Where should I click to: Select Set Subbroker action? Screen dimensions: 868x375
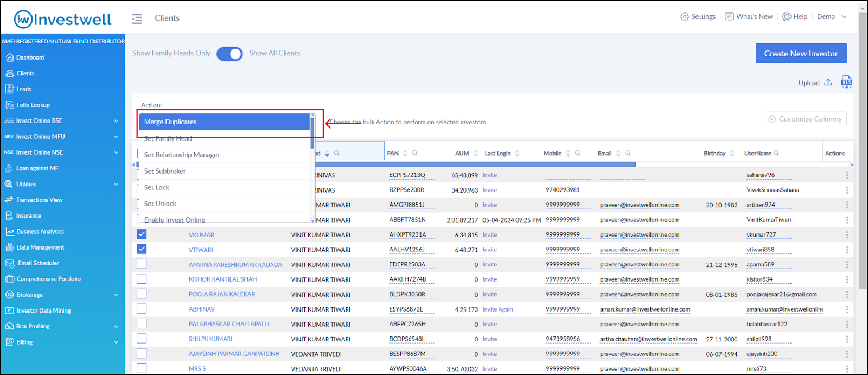tap(225, 171)
